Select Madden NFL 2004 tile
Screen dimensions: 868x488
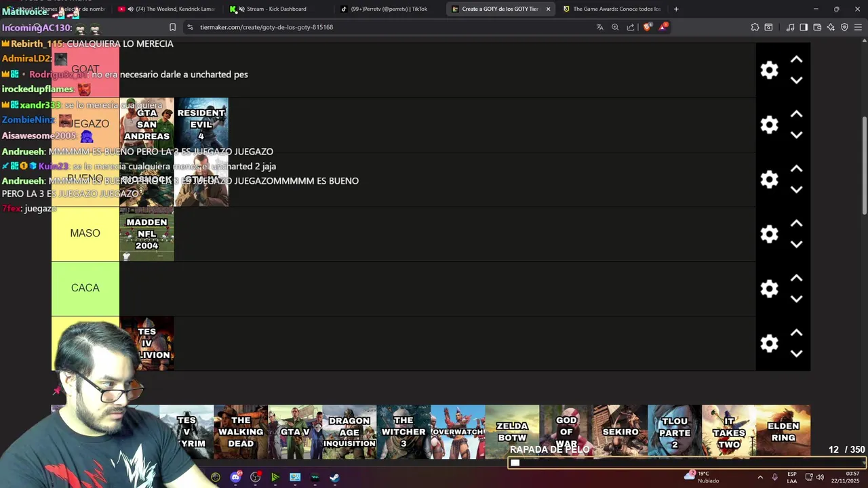[146, 234]
